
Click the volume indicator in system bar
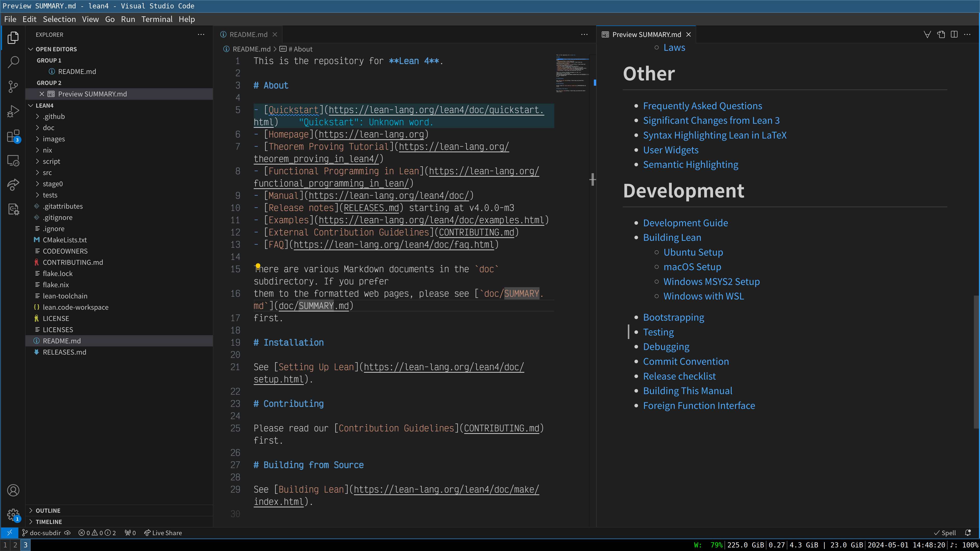(x=964, y=545)
